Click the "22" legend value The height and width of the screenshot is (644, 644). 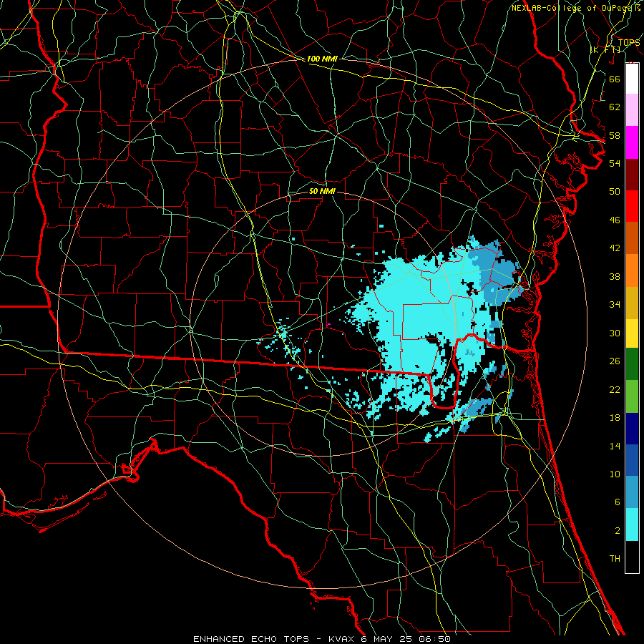click(615, 389)
